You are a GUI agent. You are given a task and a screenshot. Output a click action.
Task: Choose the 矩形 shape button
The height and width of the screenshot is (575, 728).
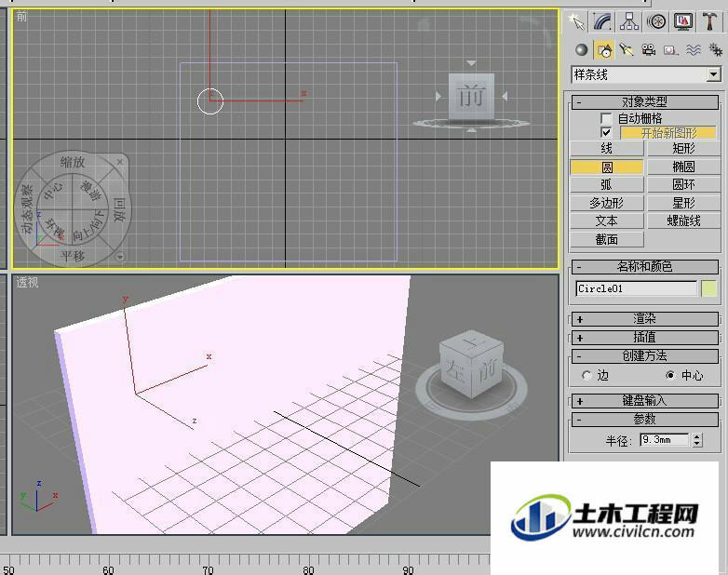tap(683, 149)
